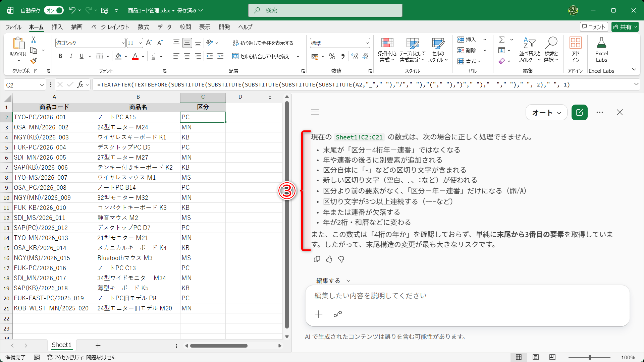Click the Clear eraser icon
Viewport: 644px width, 362px height.
pyautogui.click(x=502, y=61)
